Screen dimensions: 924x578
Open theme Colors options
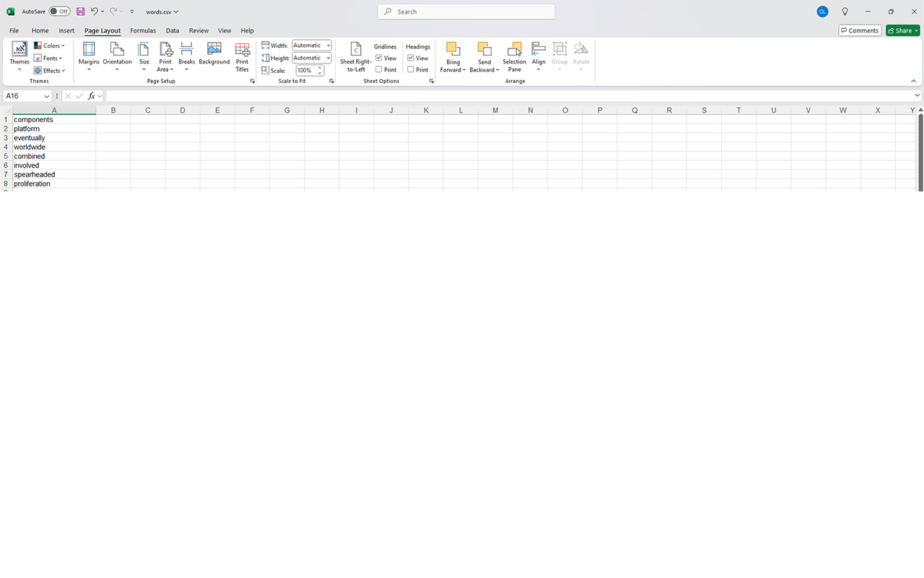tap(49, 46)
